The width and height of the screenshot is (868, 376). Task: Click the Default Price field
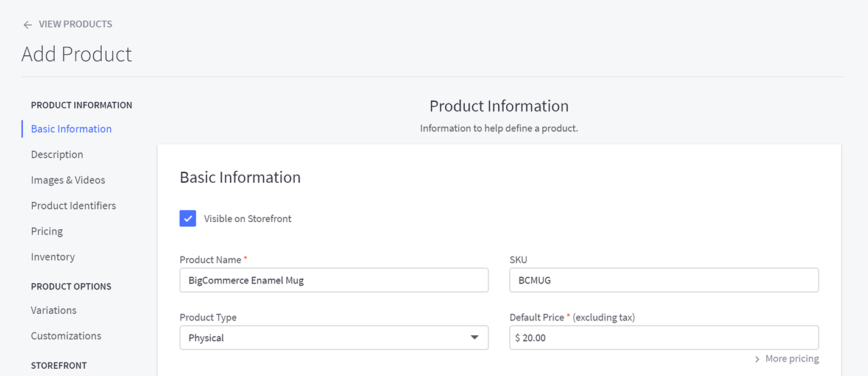(663, 338)
